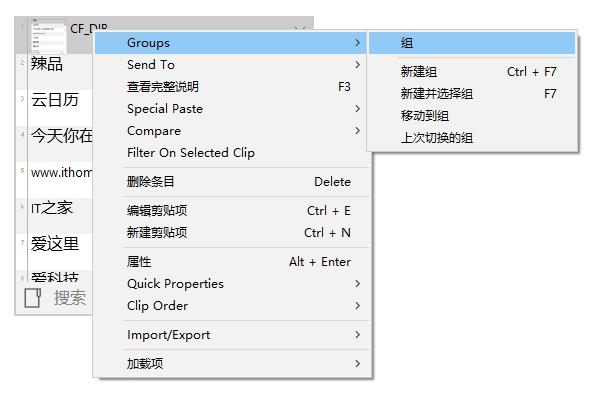Choose 新建剪贴项 from the context menu
This screenshot has height=396, width=596.
[x=232, y=233]
